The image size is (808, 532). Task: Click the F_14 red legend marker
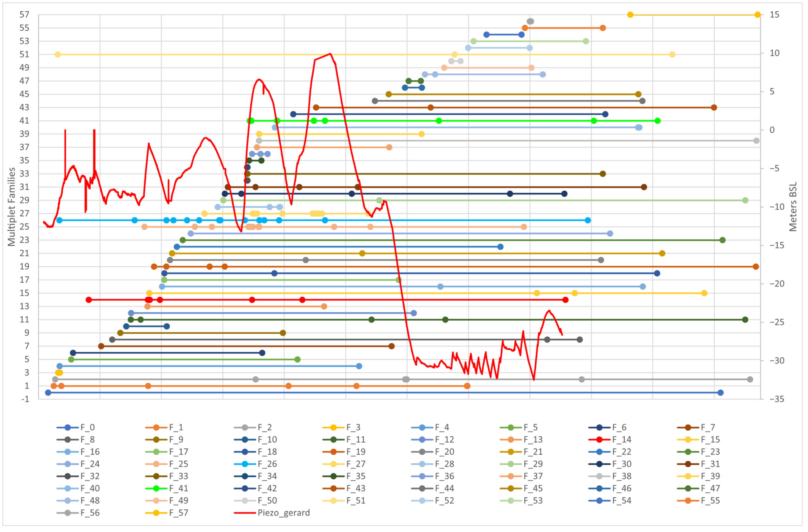tap(599, 440)
